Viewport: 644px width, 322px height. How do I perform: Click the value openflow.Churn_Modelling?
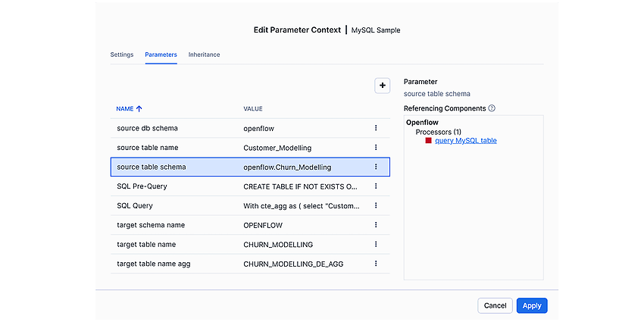point(287,167)
